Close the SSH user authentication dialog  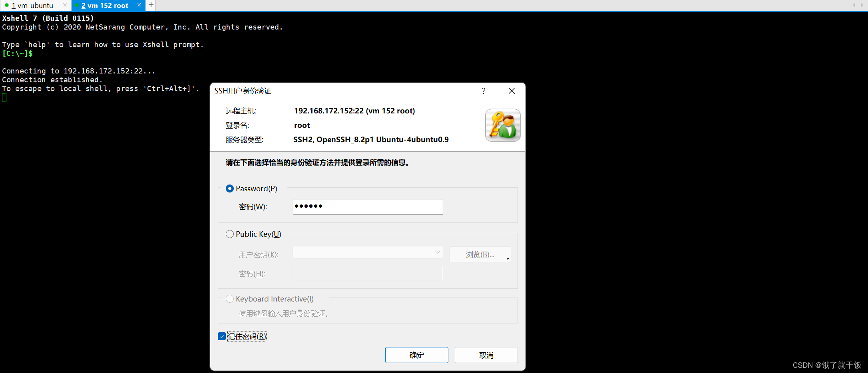coord(512,91)
